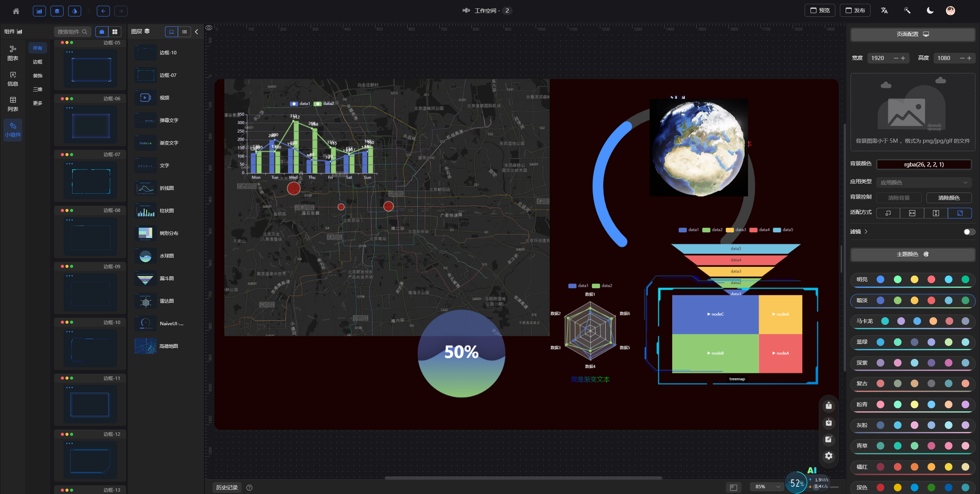Viewport: 980px width, 494px height.
Task: Open the 信息 category
Action: tap(13, 79)
